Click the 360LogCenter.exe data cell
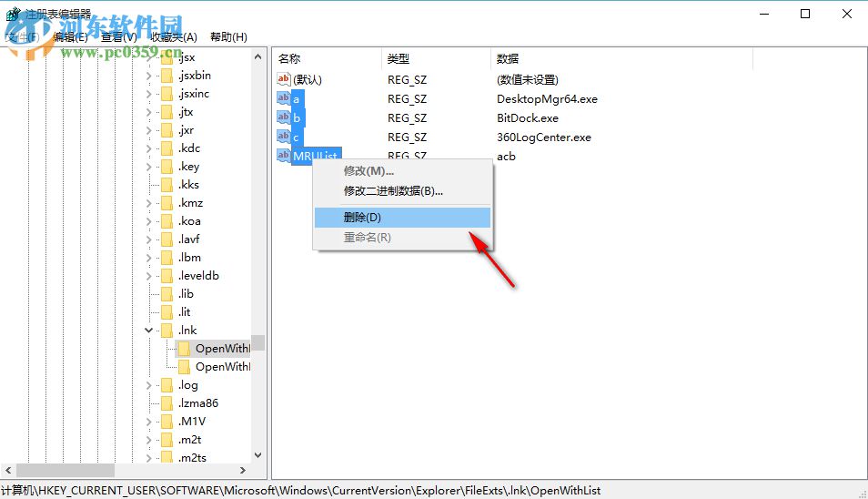The width and height of the screenshot is (868, 499). coord(543,137)
